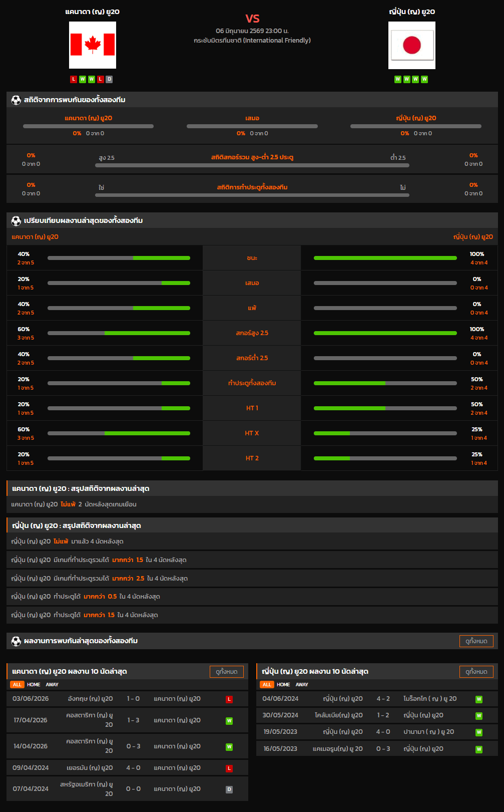Click the L result badge in 09/04/2024 row
The height and width of the screenshot is (812, 504).
[x=229, y=768]
